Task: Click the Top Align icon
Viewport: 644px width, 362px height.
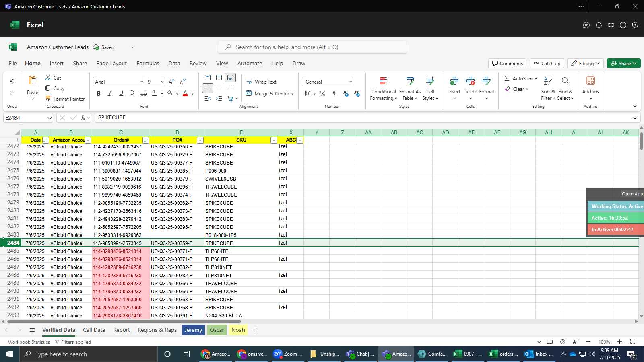Action: pyautogui.click(x=208, y=78)
